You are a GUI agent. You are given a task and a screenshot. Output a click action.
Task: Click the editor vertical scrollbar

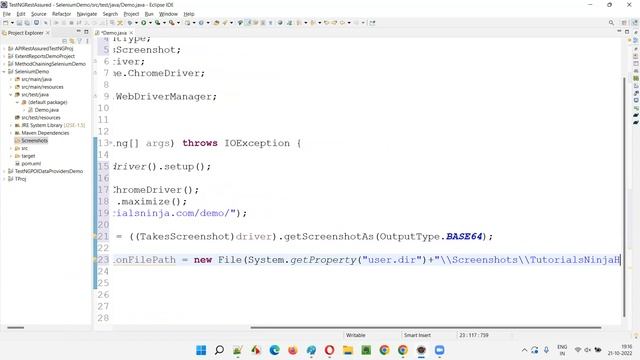pyautogui.click(x=624, y=196)
